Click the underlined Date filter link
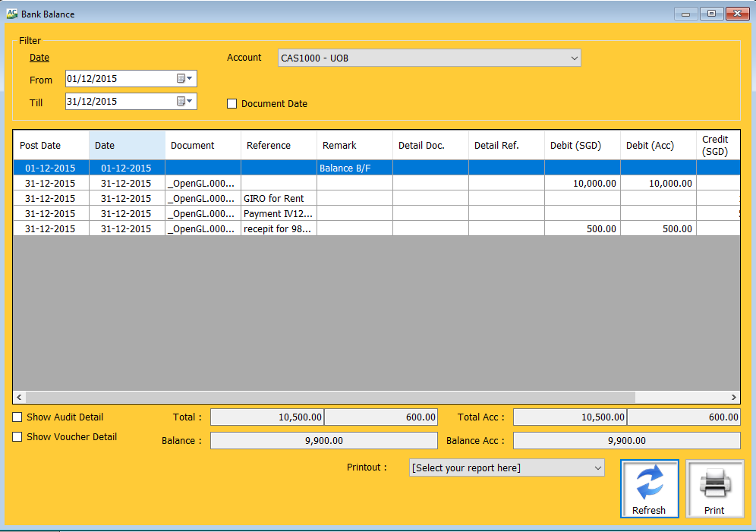 coord(39,58)
